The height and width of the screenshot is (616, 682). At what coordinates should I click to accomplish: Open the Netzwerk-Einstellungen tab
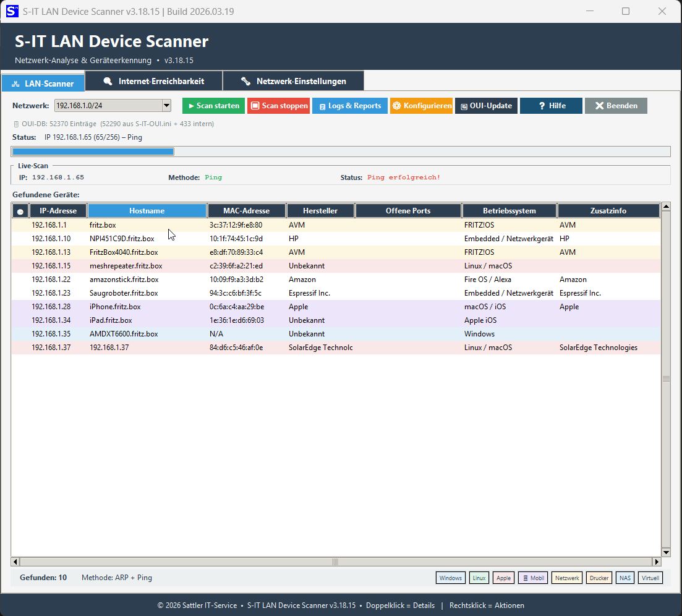click(x=293, y=82)
